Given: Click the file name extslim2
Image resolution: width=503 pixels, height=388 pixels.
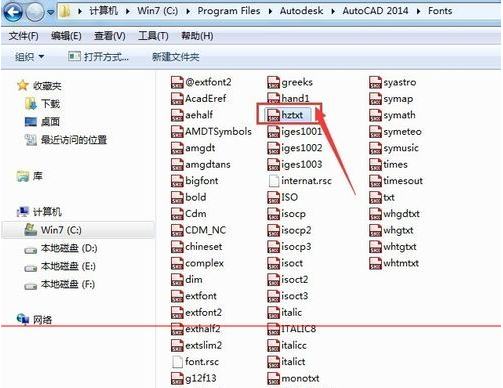Looking at the screenshot, I should point(203,345).
